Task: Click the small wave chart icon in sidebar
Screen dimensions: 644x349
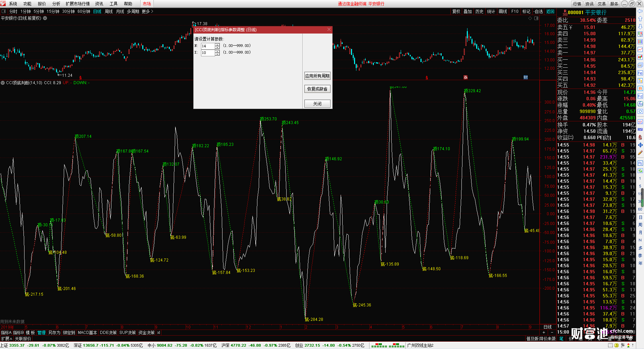Action: click(640, 122)
